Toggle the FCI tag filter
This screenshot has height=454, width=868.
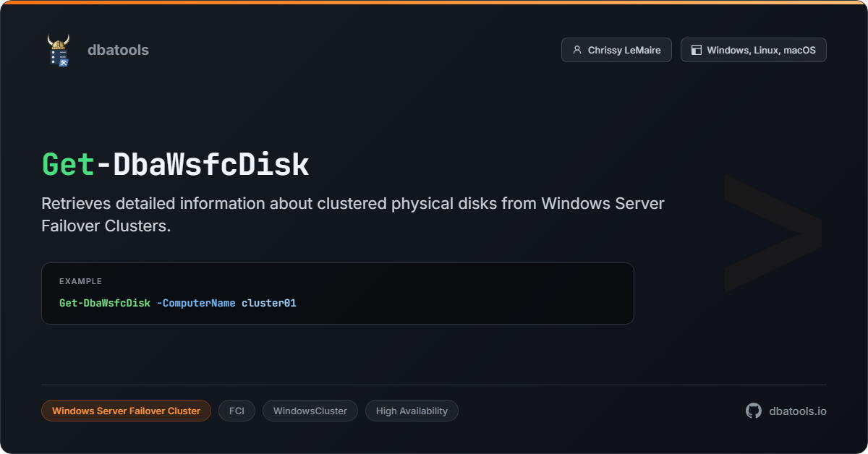pyautogui.click(x=237, y=411)
